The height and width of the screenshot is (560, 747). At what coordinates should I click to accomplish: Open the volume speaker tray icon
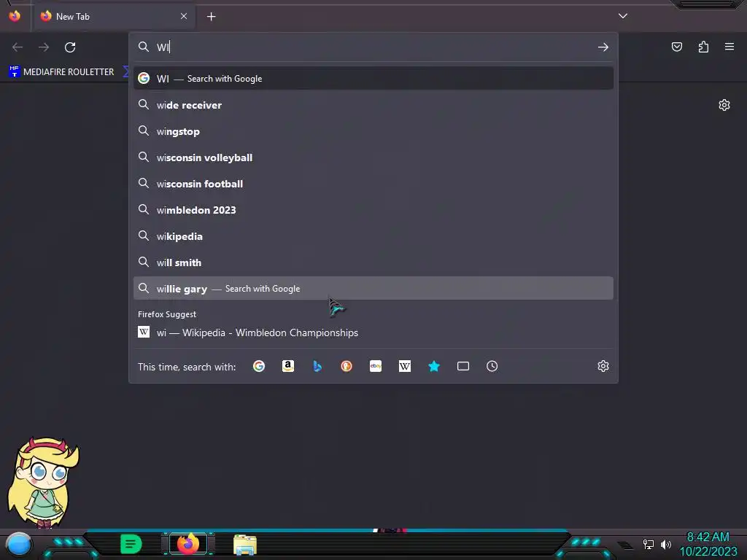point(666,544)
